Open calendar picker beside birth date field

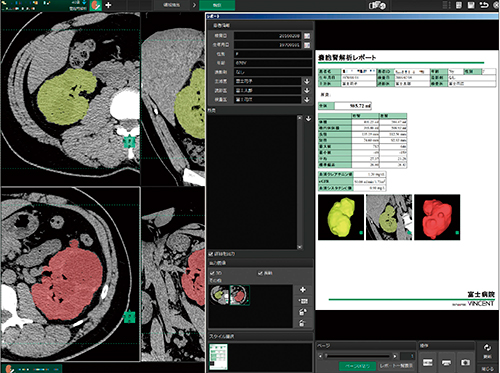307,45
